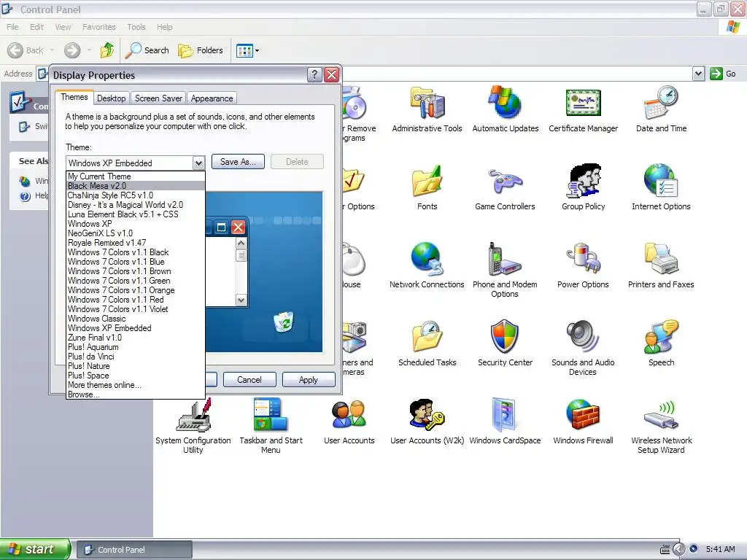Open Speech icon
The image size is (747, 560).
(661, 337)
